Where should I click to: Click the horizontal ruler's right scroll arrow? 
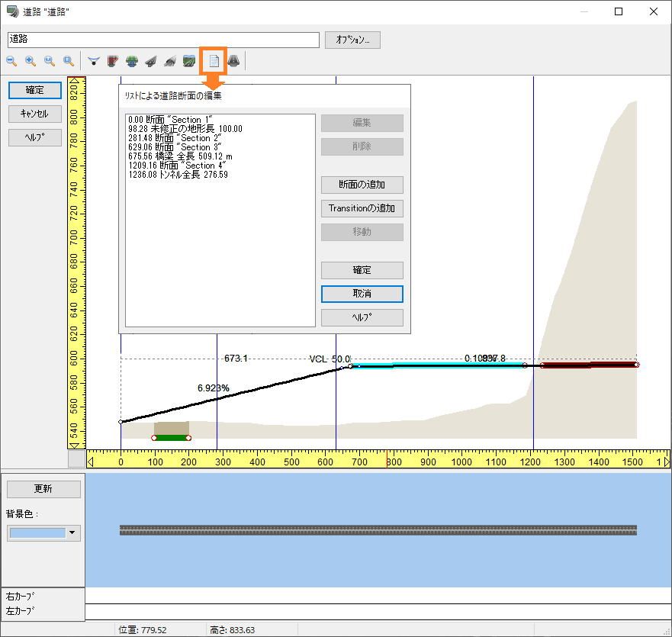[667, 461]
